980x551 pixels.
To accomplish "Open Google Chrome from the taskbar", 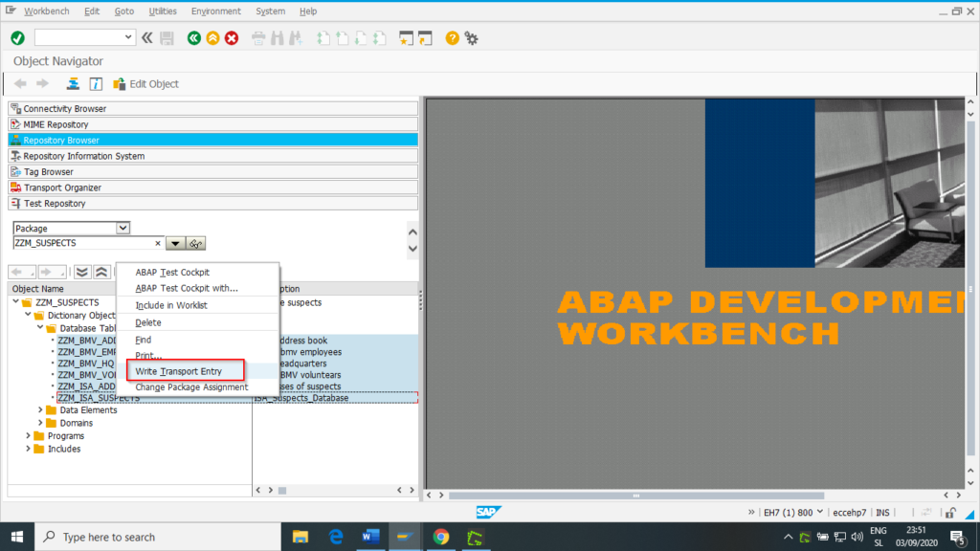I will pos(440,537).
